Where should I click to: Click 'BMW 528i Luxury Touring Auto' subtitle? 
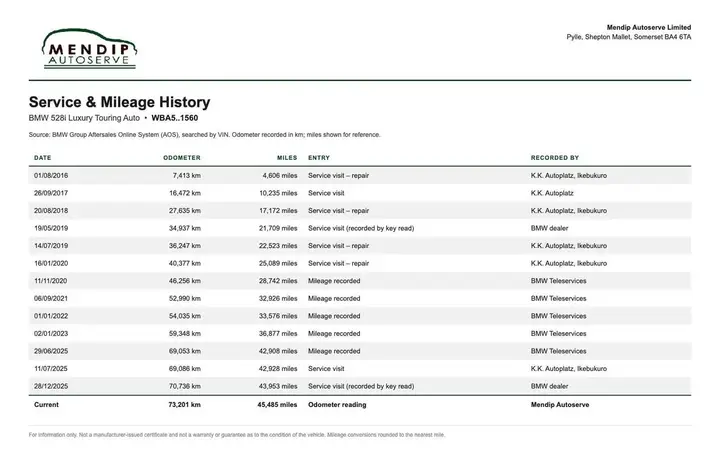point(84,118)
